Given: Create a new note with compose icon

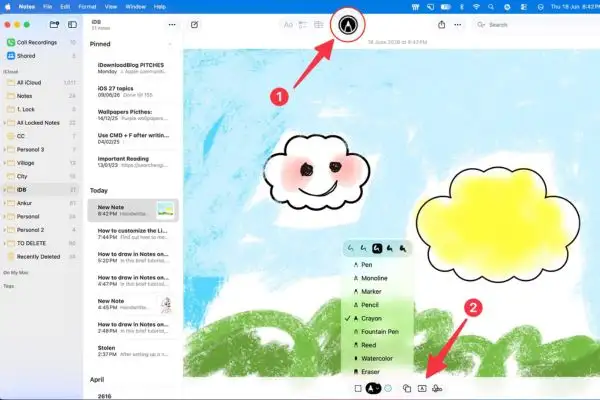Looking at the screenshot, I should 194,25.
